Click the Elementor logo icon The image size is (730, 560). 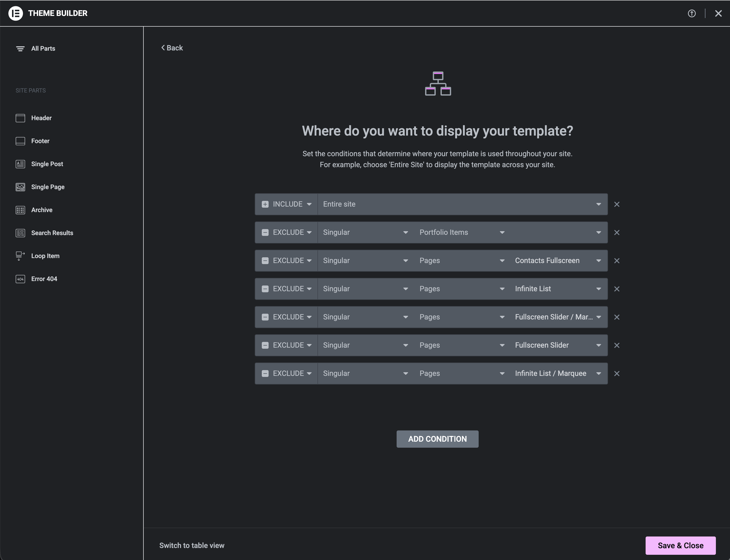point(15,13)
